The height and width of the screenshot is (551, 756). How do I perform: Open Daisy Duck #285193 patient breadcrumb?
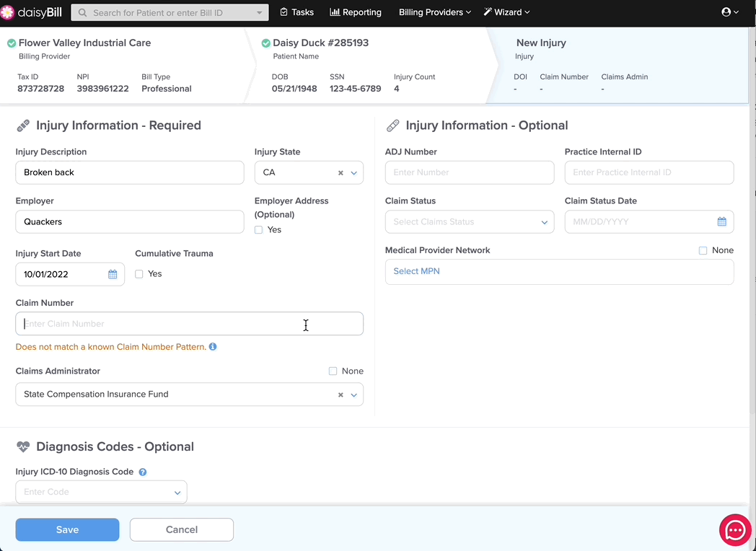point(320,43)
